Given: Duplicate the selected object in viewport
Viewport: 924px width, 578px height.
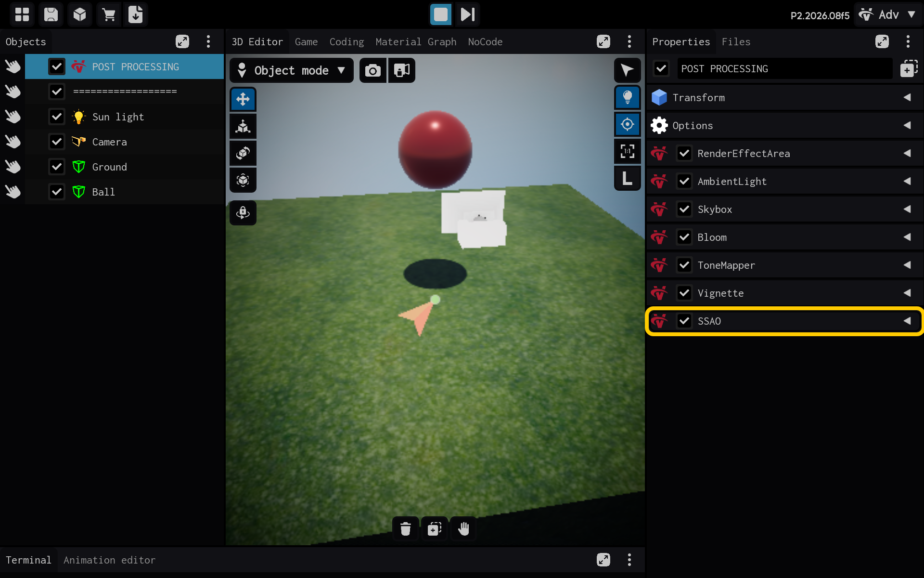Looking at the screenshot, I should coord(435,529).
